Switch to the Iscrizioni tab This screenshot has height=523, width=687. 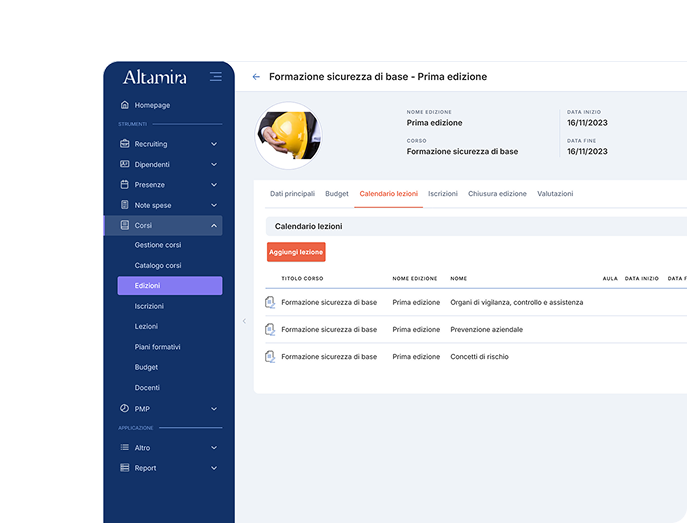click(x=443, y=193)
